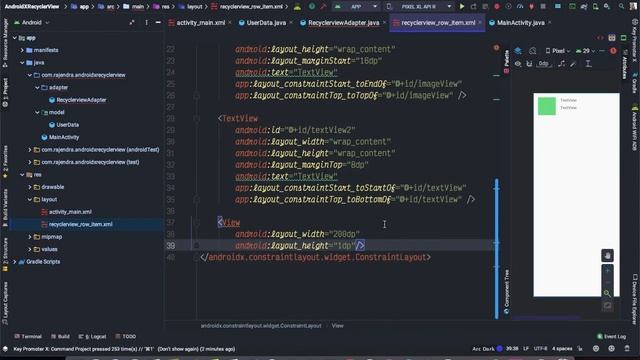Open the Android project view dropdown
Image resolution: width=640 pixels, height=360 pixels.
click(x=32, y=23)
